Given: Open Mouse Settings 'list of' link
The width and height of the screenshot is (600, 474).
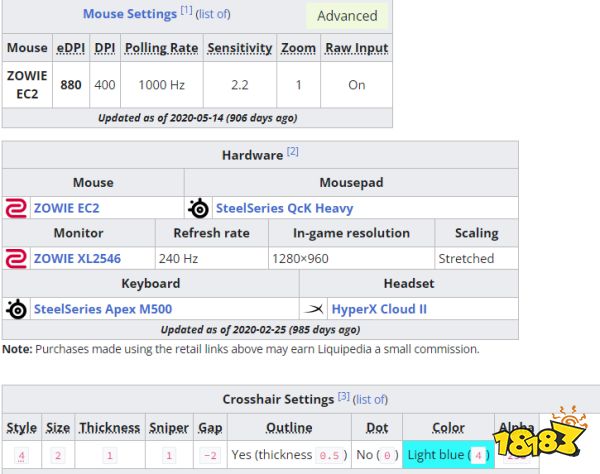Looking at the screenshot, I should (x=213, y=14).
